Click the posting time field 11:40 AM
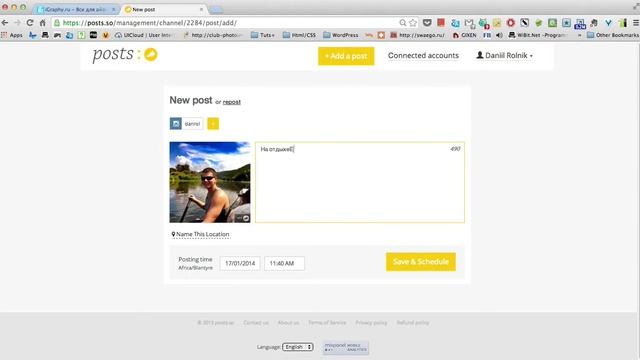Image resolution: width=640 pixels, height=360 pixels. 284,263
